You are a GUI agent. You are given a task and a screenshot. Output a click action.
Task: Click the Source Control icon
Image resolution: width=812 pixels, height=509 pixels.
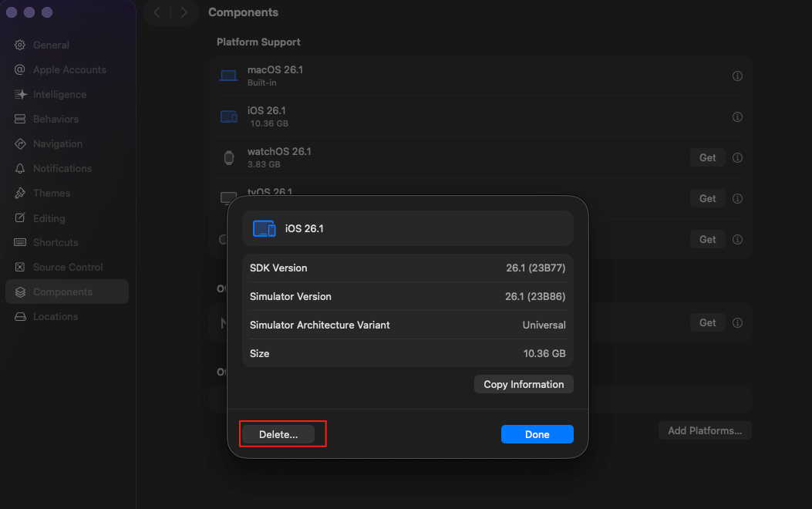click(20, 267)
